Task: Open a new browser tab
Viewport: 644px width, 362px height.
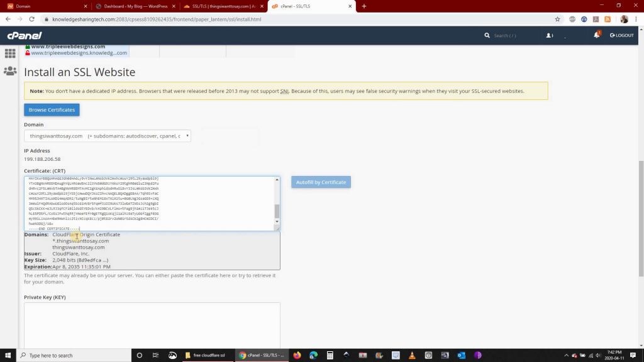Action: click(364, 6)
